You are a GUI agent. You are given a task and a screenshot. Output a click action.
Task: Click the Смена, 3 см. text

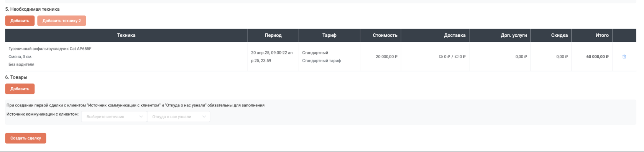[x=20, y=57]
